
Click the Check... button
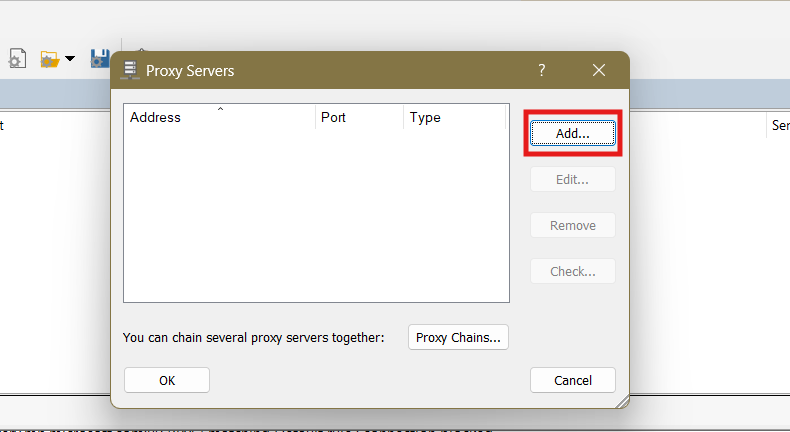point(572,271)
